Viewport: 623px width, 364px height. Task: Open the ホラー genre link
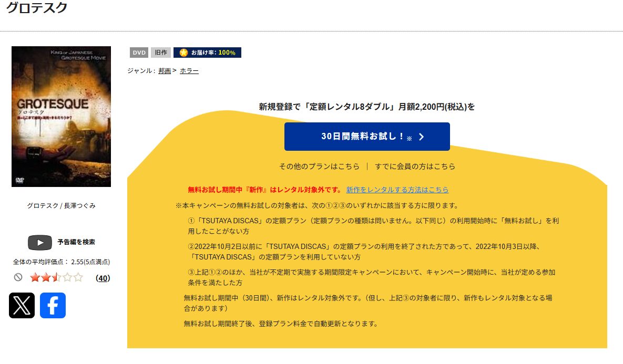[x=189, y=71]
